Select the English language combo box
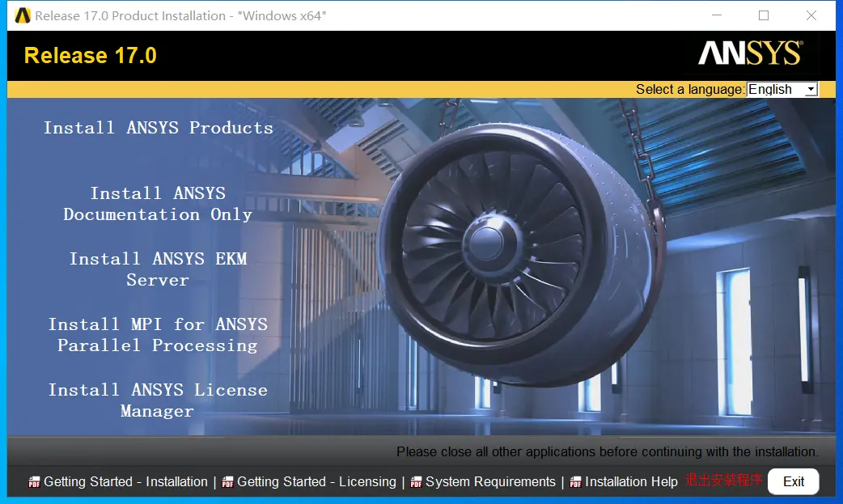Image resolution: width=843 pixels, height=504 pixels. pyautogui.click(x=782, y=89)
